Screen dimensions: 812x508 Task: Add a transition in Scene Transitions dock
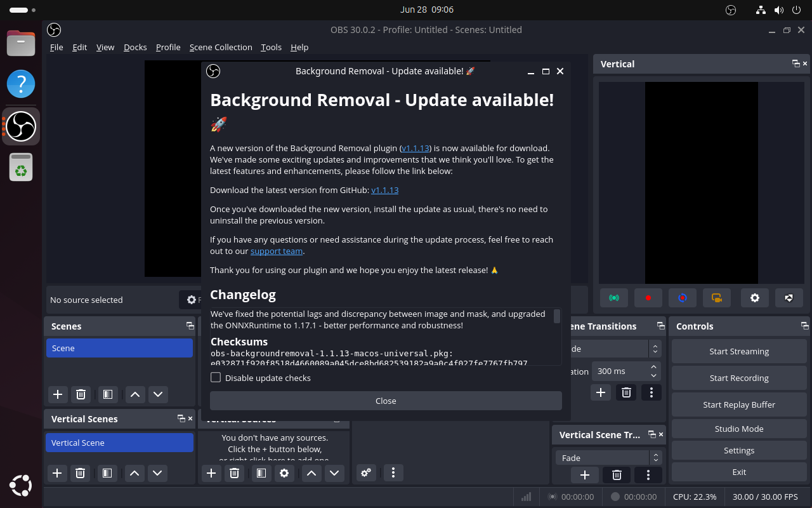(601, 392)
